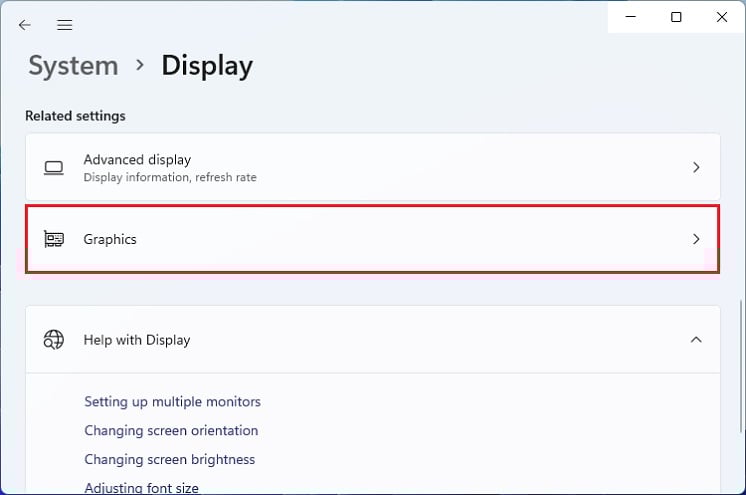This screenshot has width=746, height=495.
Task: Open Adjusting font size help link
Action: pos(141,488)
